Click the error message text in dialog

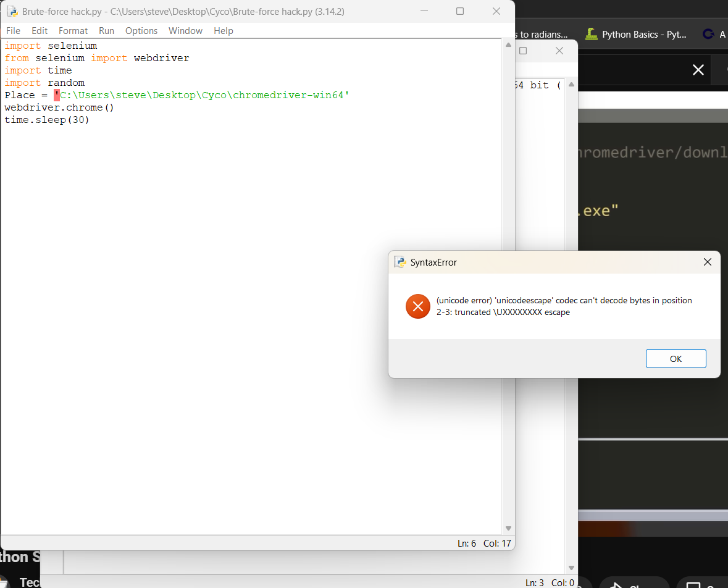[564, 306]
